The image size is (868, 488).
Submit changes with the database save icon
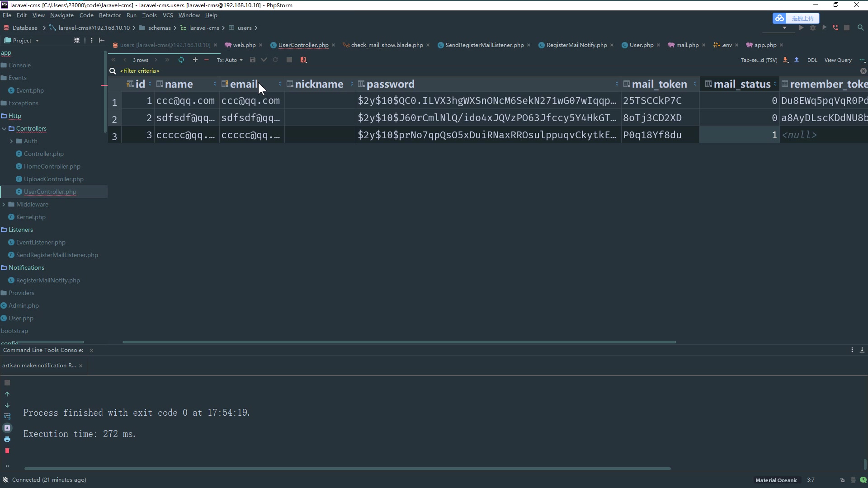pyautogui.click(x=253, y=60)
